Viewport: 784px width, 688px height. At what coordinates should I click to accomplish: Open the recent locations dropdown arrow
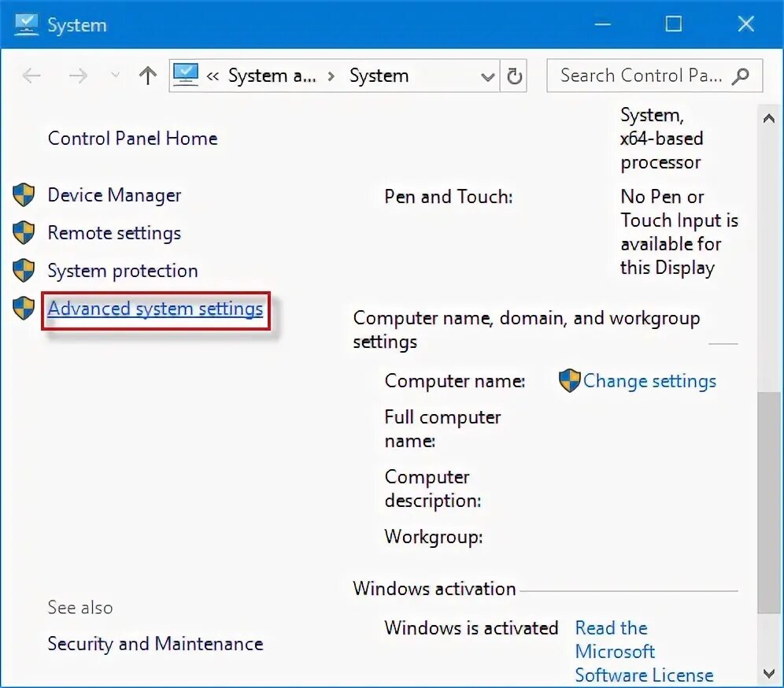(115, 76)
